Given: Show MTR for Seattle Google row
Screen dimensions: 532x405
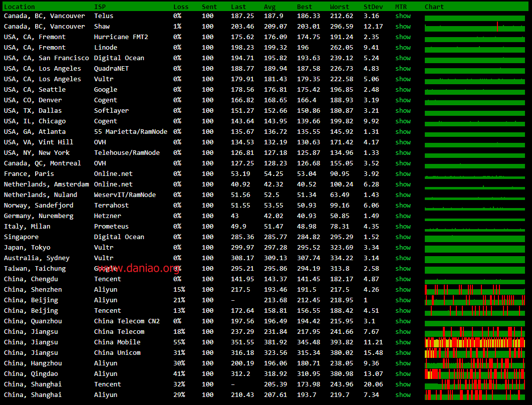Looking at the screenshot, I should point(403,90).
